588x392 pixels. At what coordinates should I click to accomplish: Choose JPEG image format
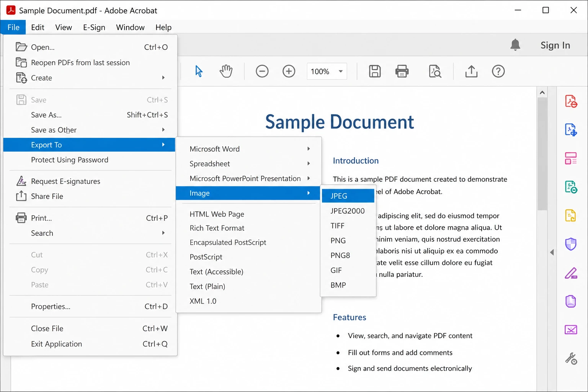point(348,196)
